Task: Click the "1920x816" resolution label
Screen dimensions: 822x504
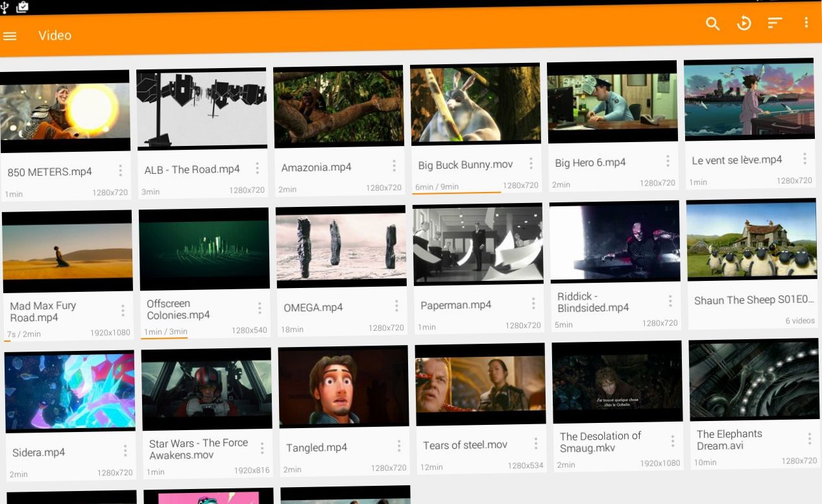Action: click(x=252, y=470)
